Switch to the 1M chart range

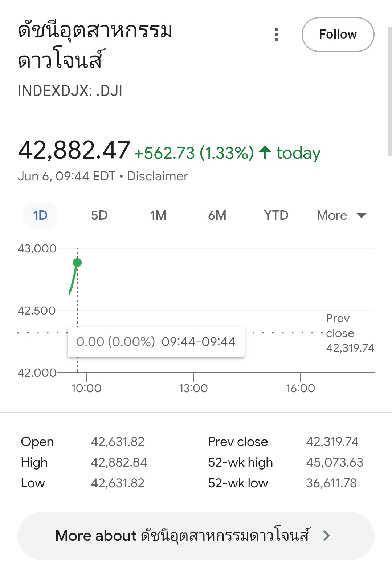click(x=158, y=215)
